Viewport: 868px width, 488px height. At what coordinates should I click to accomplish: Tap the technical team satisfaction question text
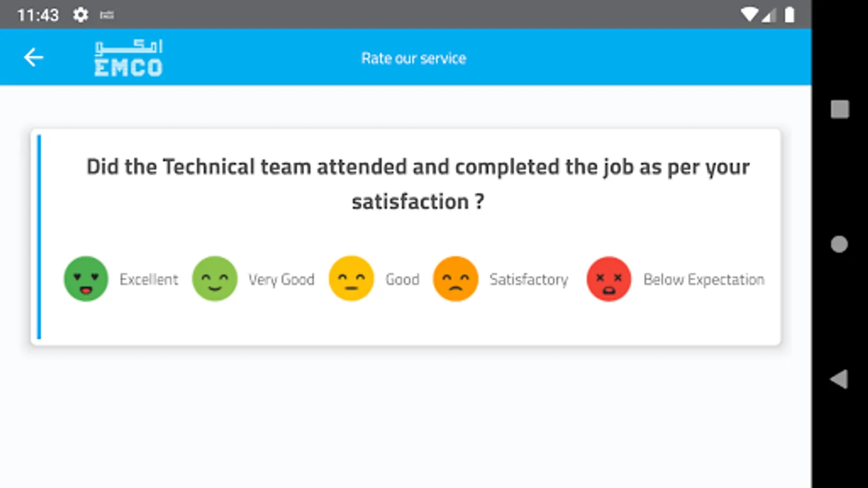pyautogui.click(x=418, y=184)
